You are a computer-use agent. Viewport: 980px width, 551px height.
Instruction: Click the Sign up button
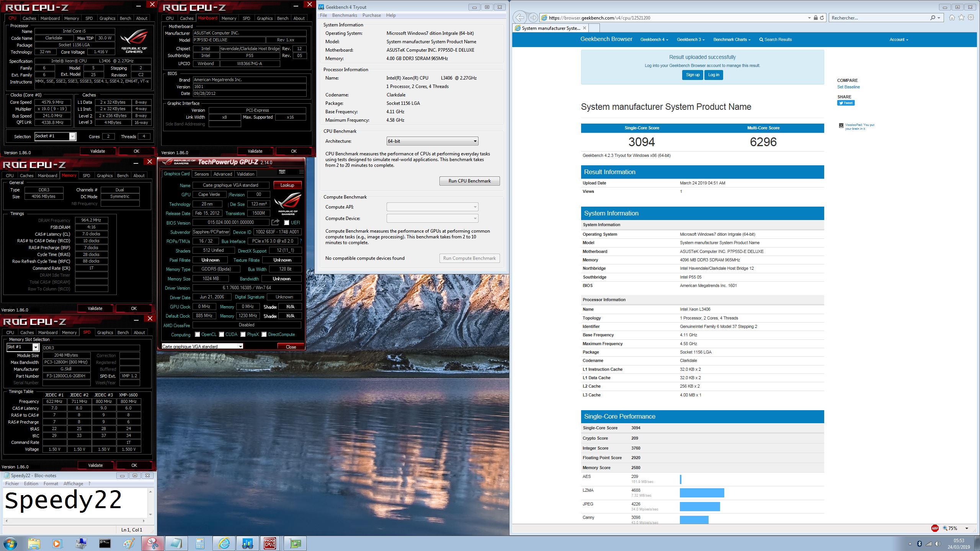[x=693, y=75]
